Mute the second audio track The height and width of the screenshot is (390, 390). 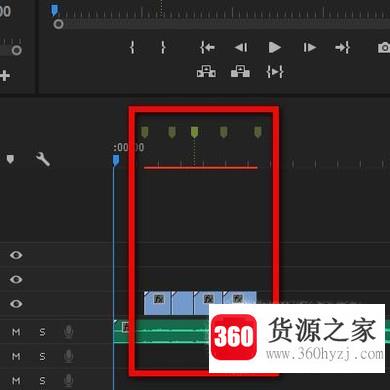(16, 356)
